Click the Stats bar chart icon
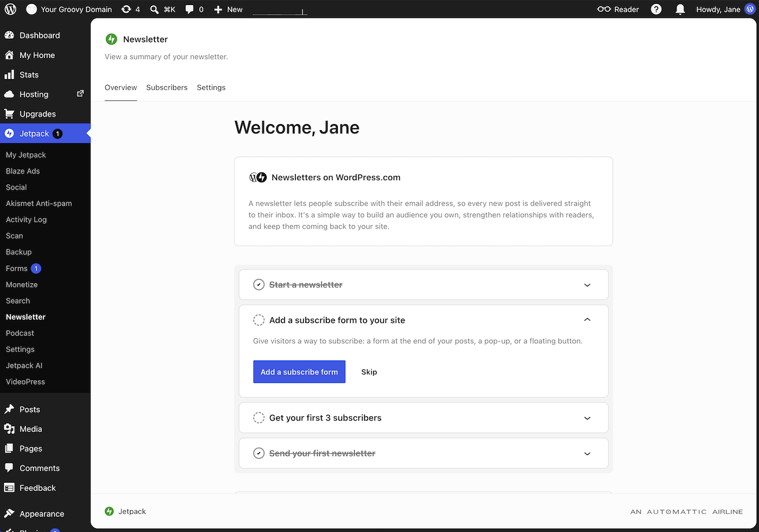Viewport: 759px width, 532px height. pyautogui.click(x=9, y=74)
